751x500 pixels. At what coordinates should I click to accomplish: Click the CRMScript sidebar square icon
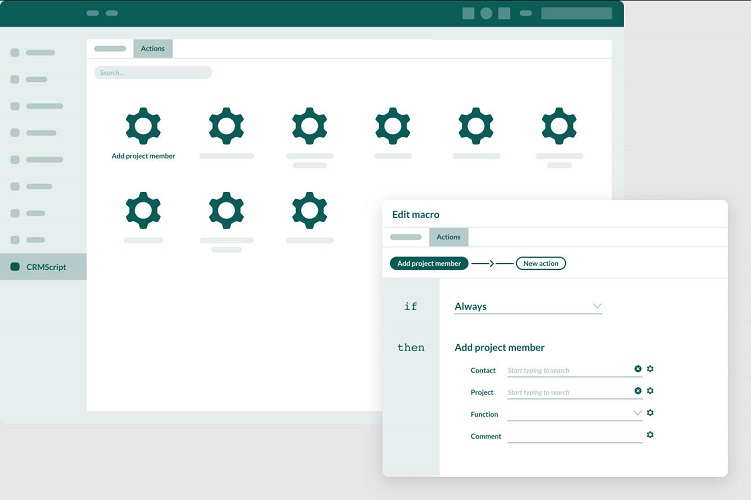point(15,267)
